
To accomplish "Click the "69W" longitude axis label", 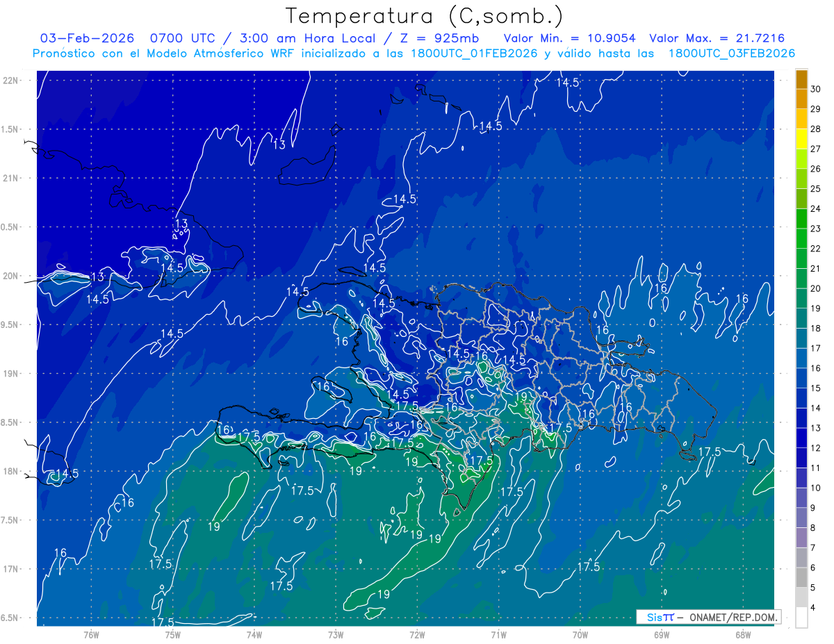I will pos(662,635).
